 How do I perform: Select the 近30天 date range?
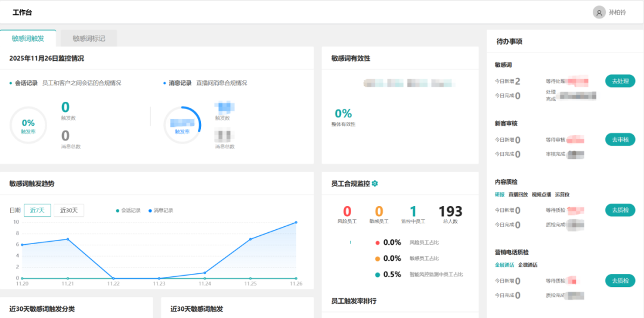[69, 210]
